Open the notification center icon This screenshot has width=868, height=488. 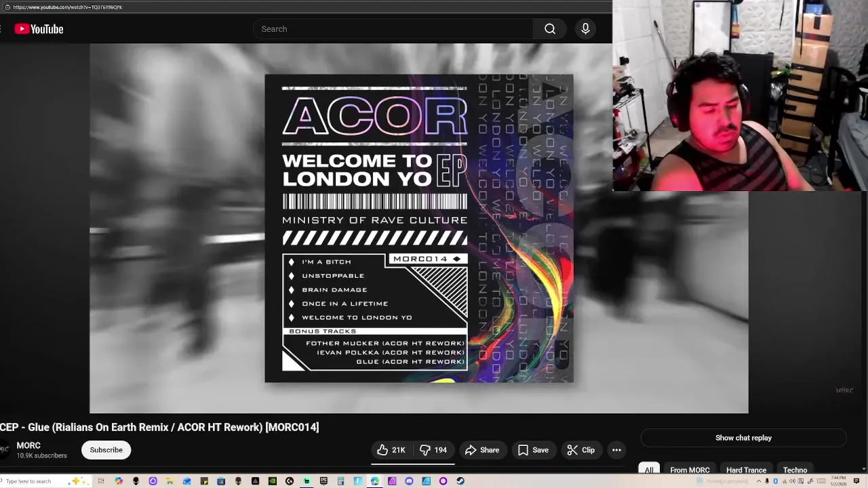856,481
